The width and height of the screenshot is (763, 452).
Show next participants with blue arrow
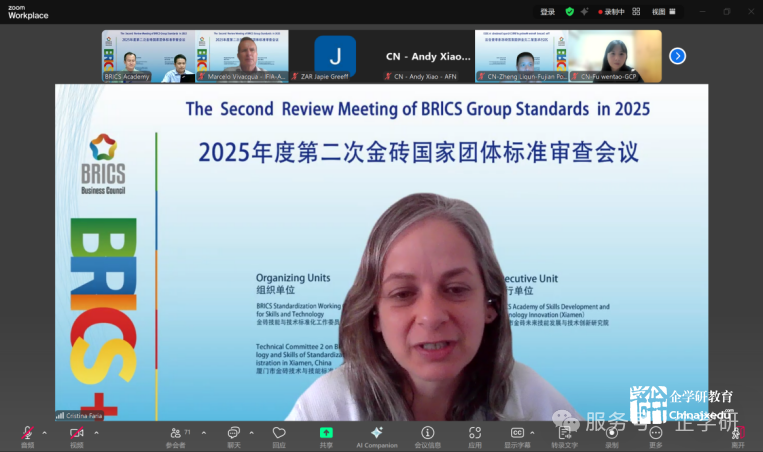(x=677, y=56)
